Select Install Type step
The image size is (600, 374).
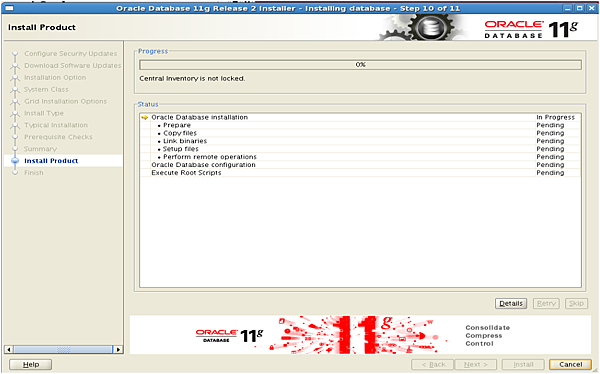tap(44, 113)
